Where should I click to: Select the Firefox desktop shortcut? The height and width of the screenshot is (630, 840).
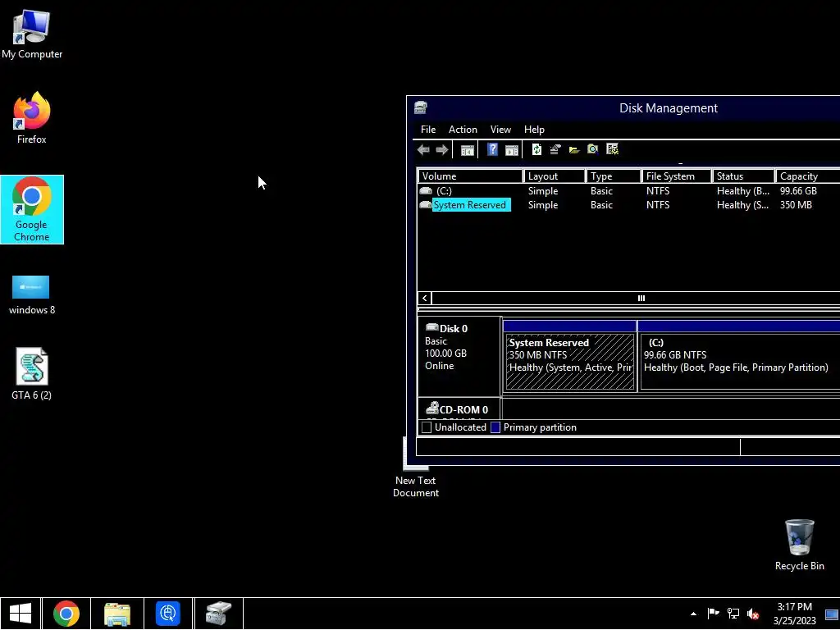(32, 118)
